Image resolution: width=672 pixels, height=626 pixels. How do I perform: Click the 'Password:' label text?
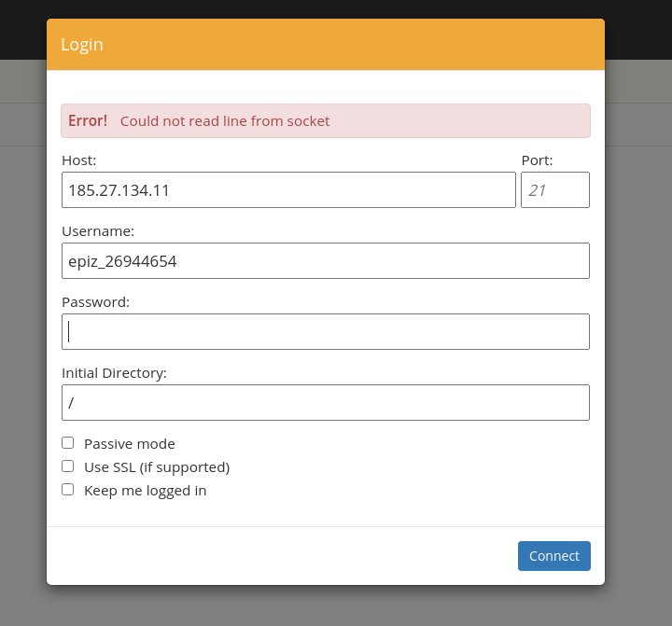(x=96, y=302)
